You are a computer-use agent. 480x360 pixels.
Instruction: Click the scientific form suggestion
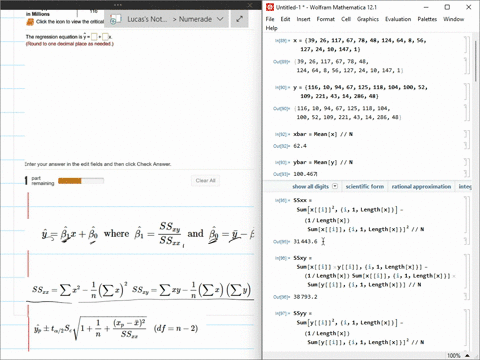[x=365, y=186]
